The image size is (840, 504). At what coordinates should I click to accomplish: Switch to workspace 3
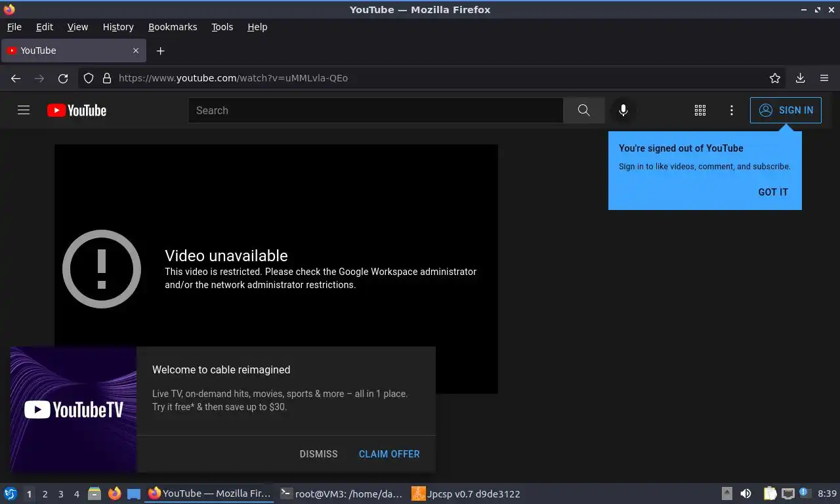(x=60, y=494)
